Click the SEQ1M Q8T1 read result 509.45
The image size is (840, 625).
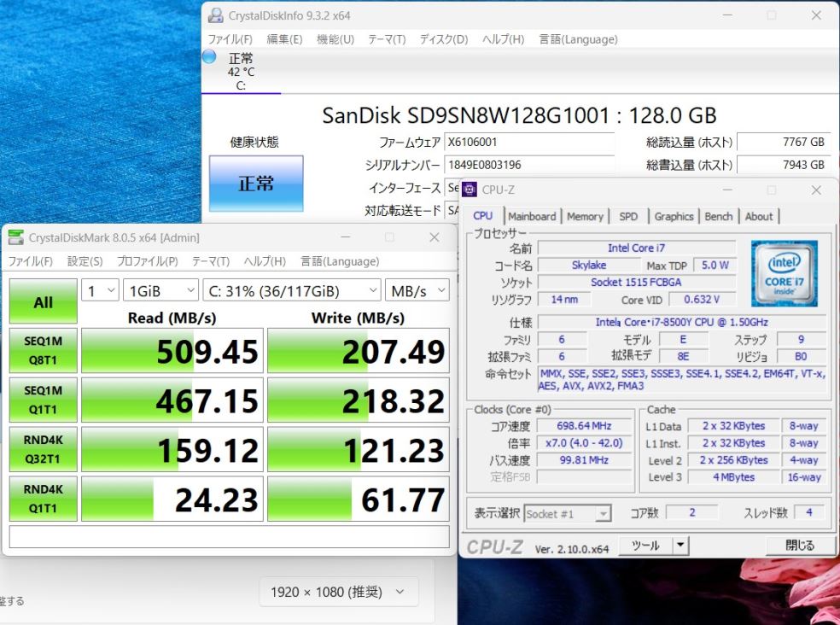[172, 351]
